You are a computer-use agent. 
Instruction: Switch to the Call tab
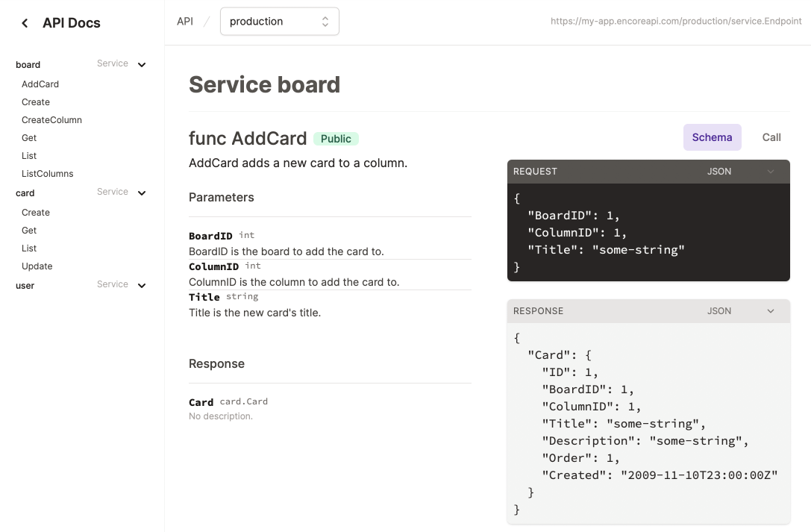[x=771, y=137]
